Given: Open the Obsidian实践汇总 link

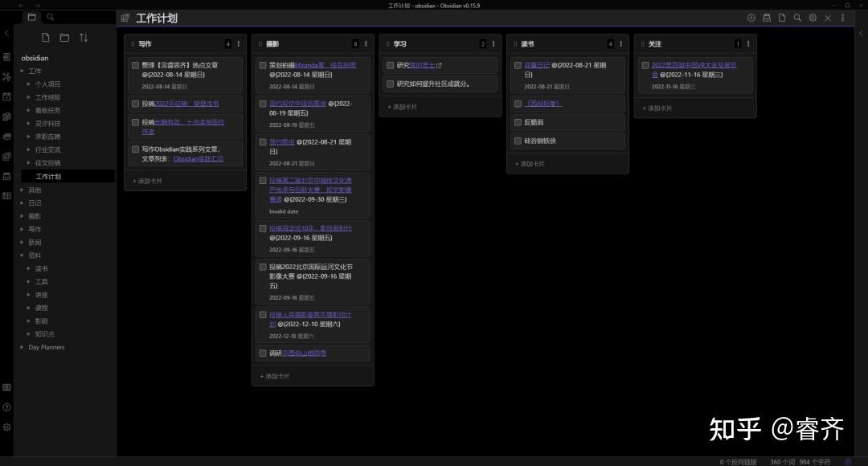Looking at the screenshot, I should (x=199, y=159).
